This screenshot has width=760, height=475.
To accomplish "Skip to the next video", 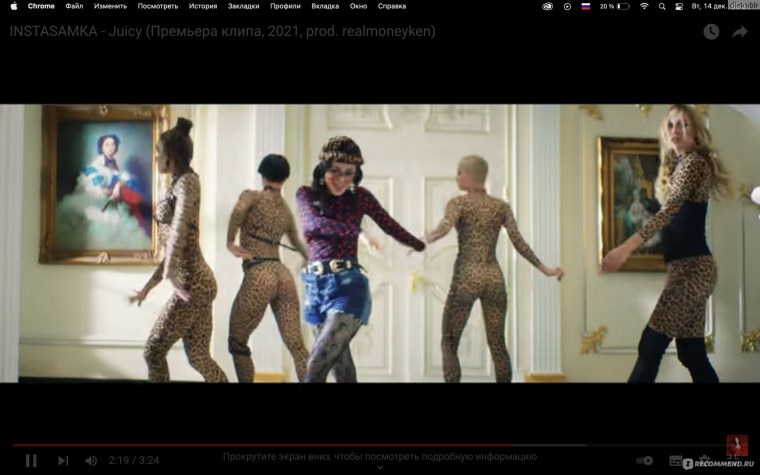I will (x=63, y=460).
